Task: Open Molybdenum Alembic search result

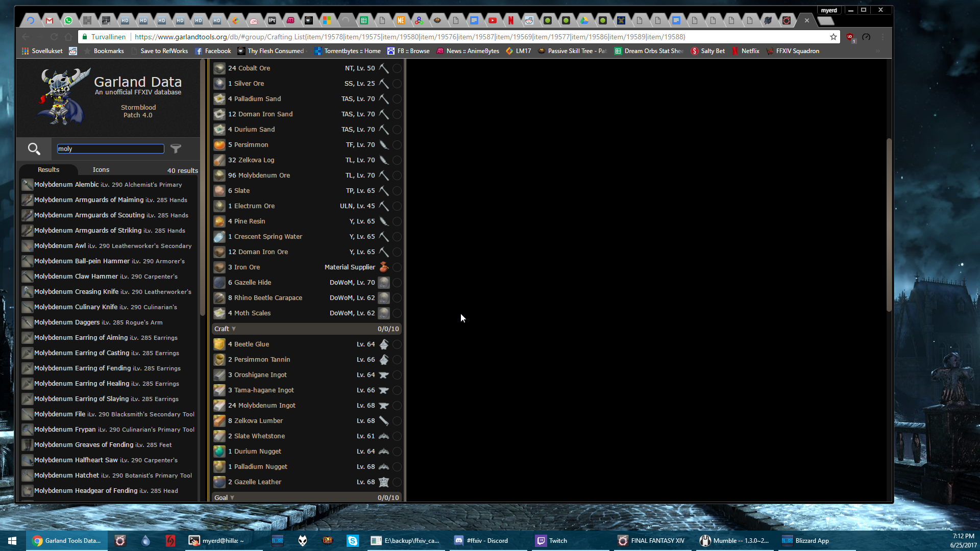Action: 66,185
